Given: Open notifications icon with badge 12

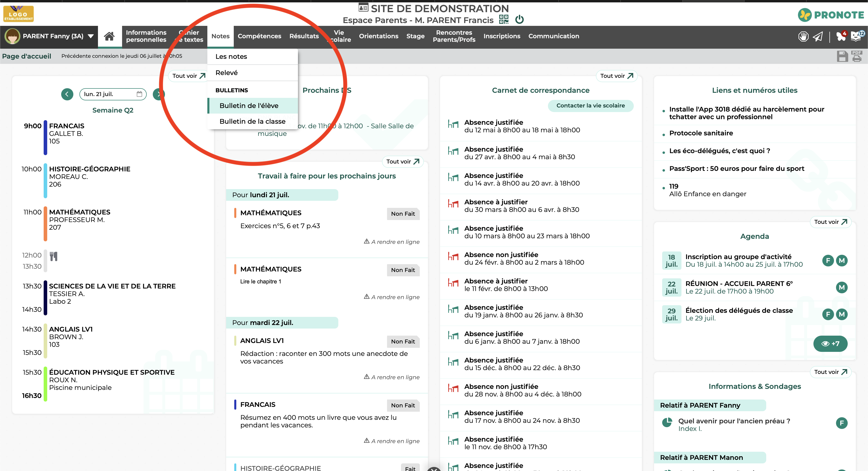Looking at the screenshot, I should [856, 36].
